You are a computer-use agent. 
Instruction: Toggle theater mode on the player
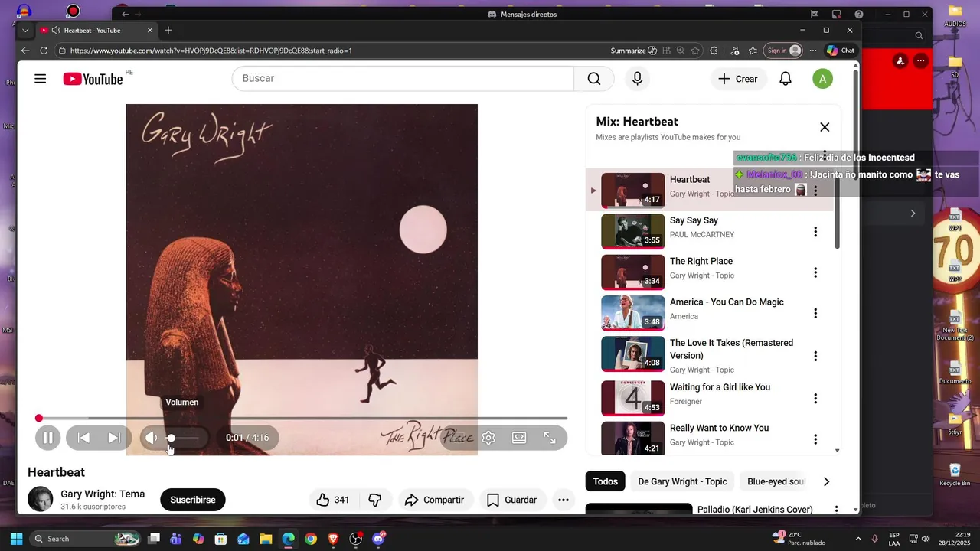tap(519, 438)
